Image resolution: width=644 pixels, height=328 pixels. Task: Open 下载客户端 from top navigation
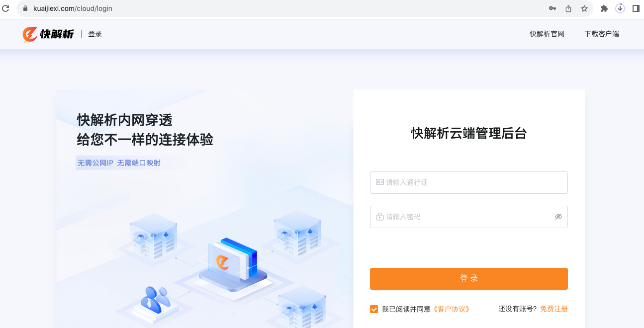pyautogui.click(x=602, y=34)
